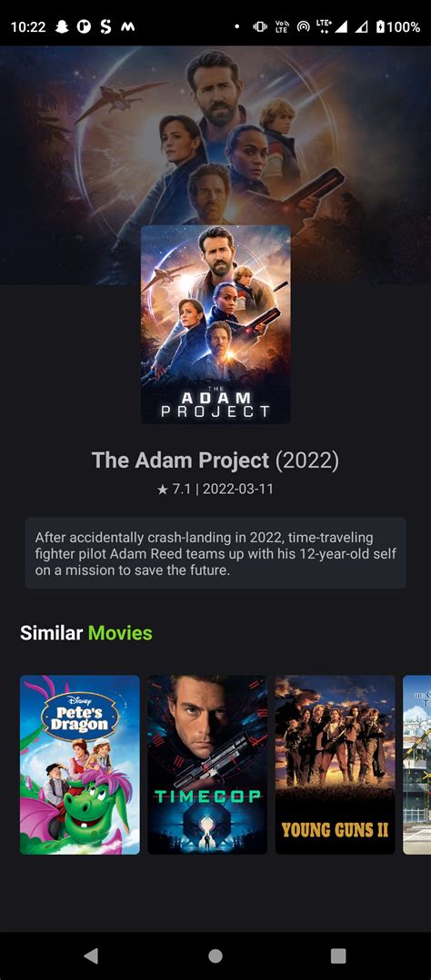Open the Pete's Dragon movie poster
431x980 pixels.
click(80, 765)
